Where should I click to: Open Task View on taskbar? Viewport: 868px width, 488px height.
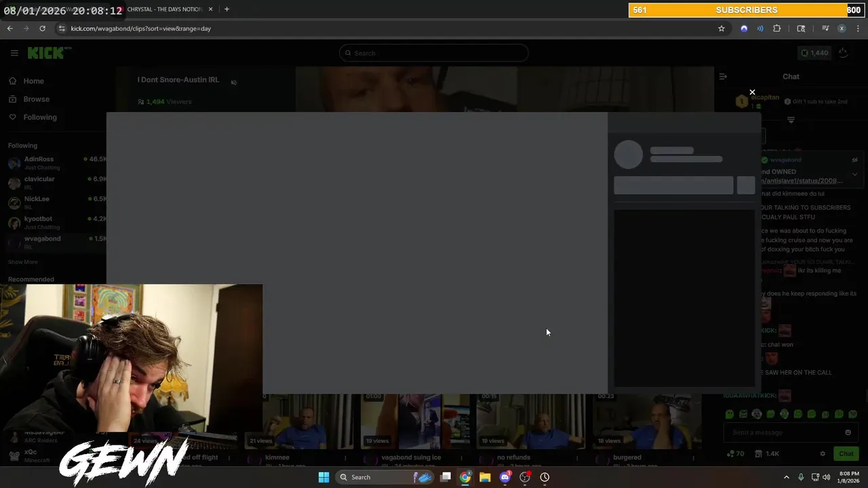point(446,477)
